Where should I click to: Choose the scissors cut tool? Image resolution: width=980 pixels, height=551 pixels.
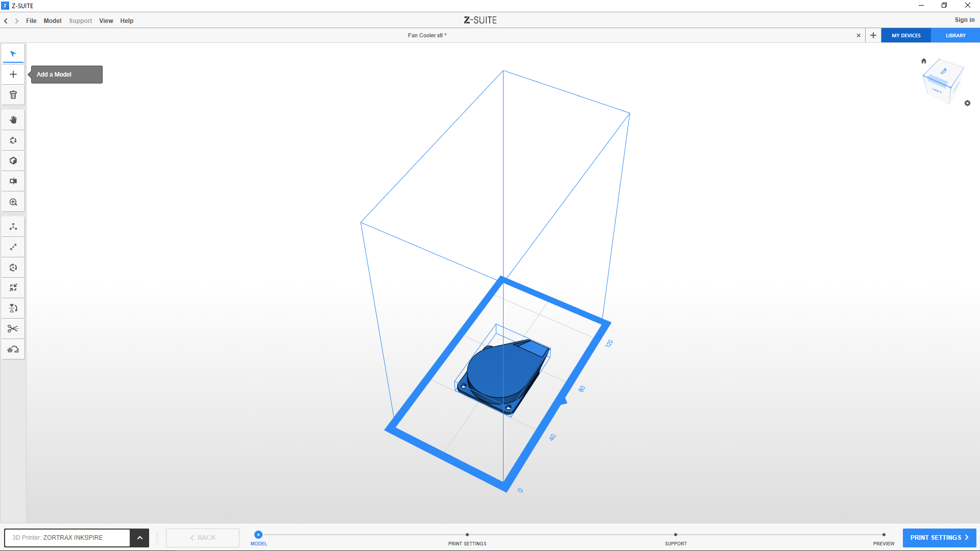tap(13, 329)
